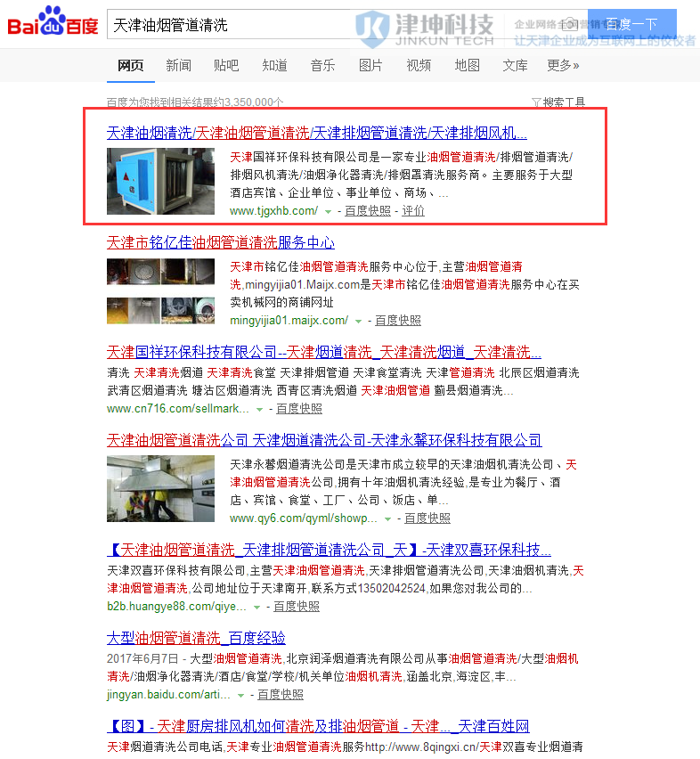Screen dimensions: 700x759
Task: Click the date text 2017年6月7日
Action: 142,659
